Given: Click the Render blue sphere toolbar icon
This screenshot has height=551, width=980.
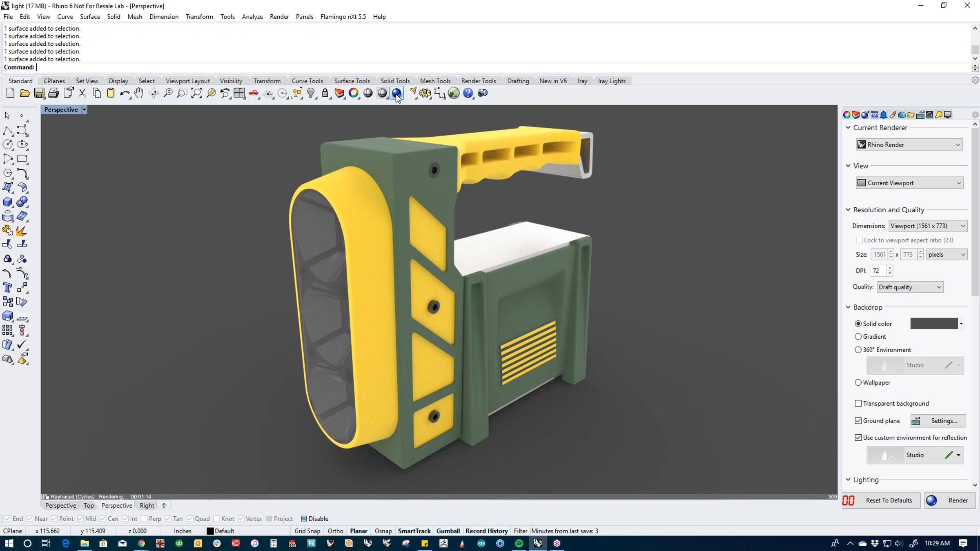Looking at the screenshot, I should coord(396,93).
